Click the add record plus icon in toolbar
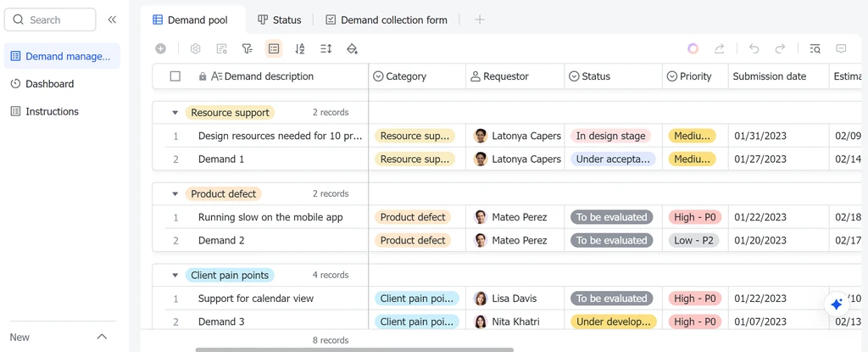868x352 pixels. (x=160, y=49)
